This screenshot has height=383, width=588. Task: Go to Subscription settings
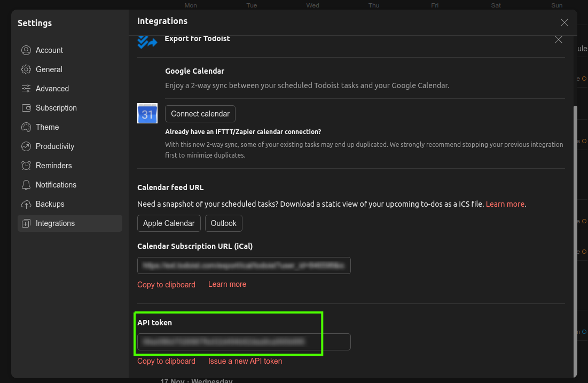click(70, 108)
